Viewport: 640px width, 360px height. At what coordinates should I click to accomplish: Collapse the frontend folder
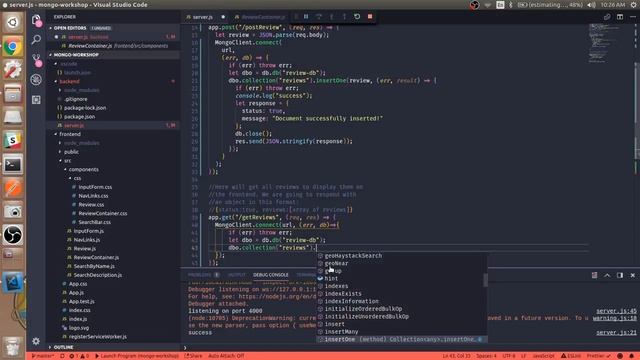[70, 134]
